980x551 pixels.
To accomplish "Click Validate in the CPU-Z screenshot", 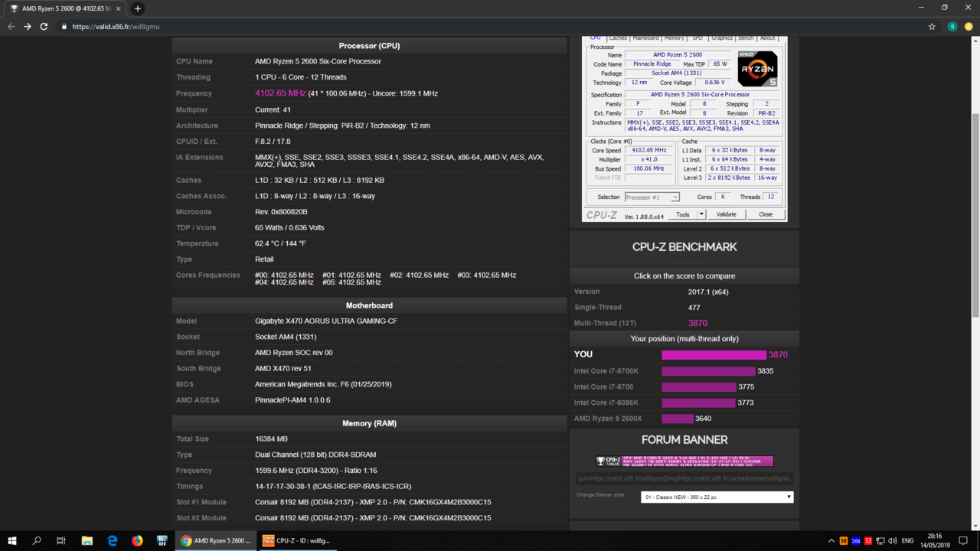I will click(726, 214).
